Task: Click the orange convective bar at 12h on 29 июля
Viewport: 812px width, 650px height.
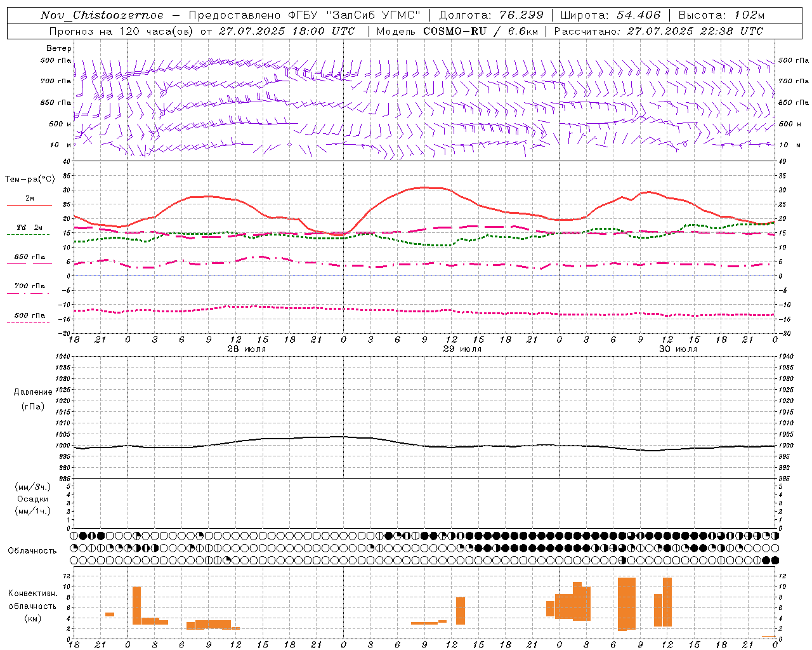Action: [461, 611]
